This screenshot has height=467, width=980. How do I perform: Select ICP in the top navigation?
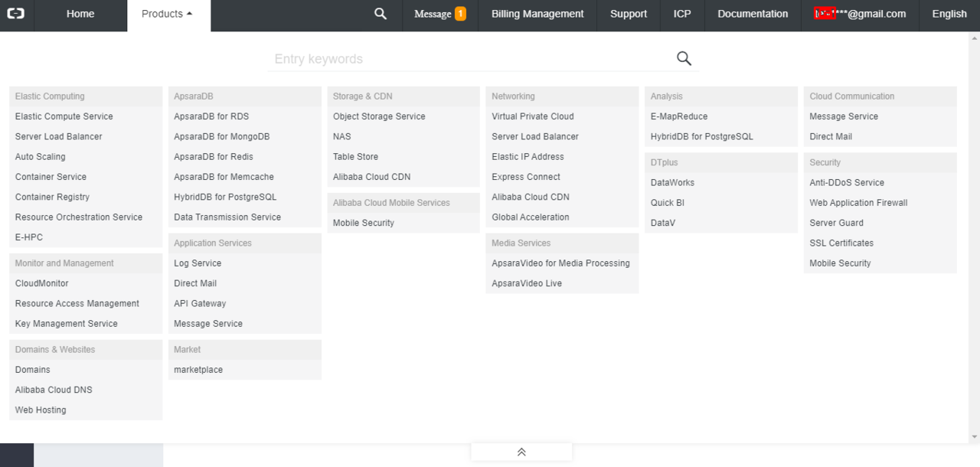pos(682,14)
